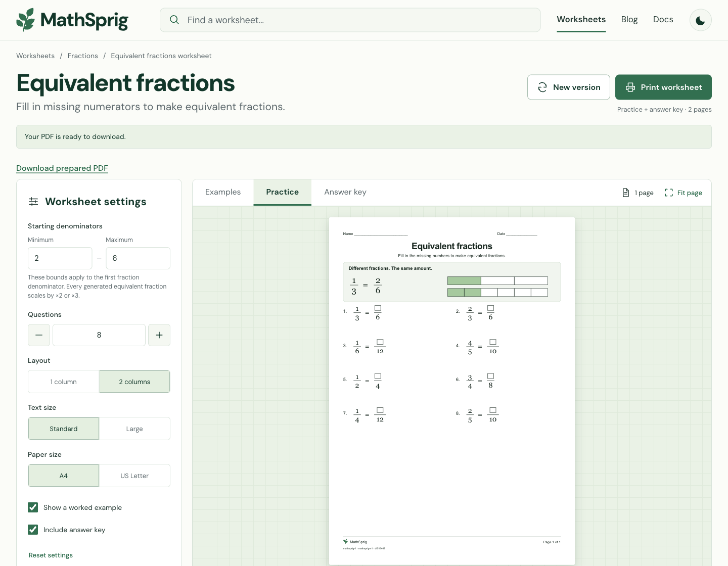Open the Answer key tab
This screenshot has height=566, width=728.
[345, 192]
